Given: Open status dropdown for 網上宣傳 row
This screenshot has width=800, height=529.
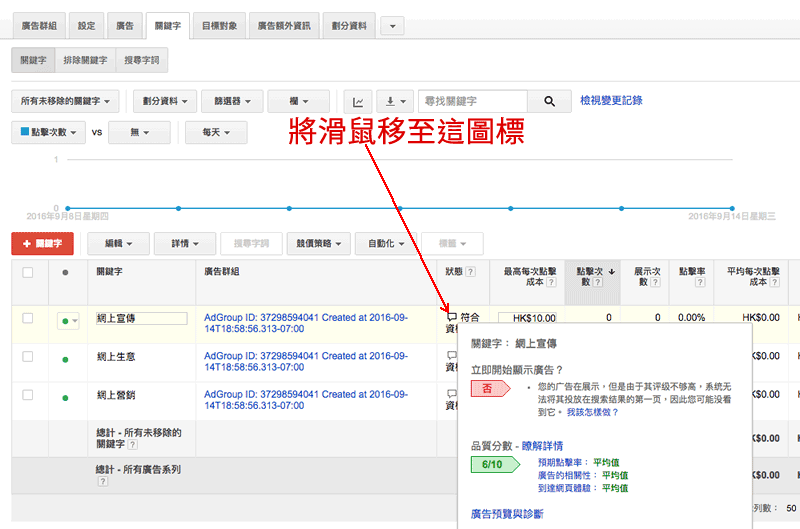Looking at the screenshot, I should click(68, 321).
